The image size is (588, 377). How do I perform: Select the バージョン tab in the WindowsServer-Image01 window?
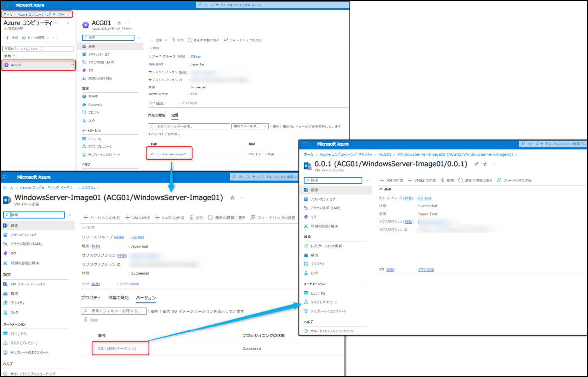(146, 298)
